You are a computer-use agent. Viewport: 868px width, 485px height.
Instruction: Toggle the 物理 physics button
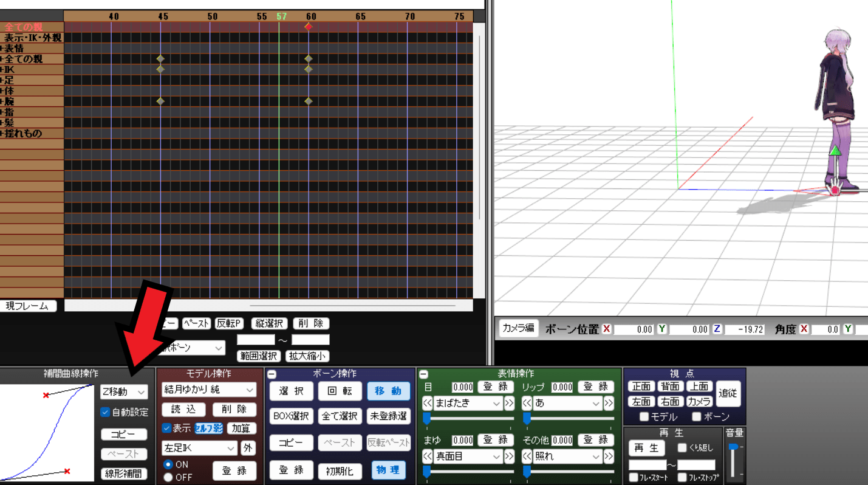point(388,470)
